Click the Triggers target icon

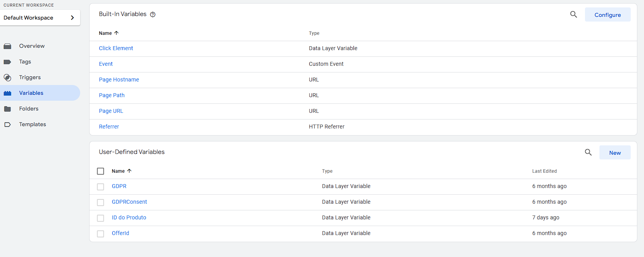click(7, 78)
